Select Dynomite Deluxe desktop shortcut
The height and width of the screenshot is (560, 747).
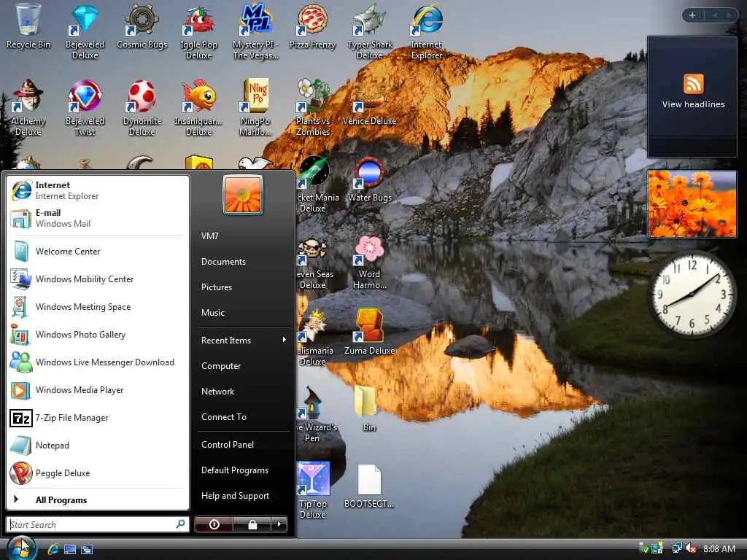142,108
